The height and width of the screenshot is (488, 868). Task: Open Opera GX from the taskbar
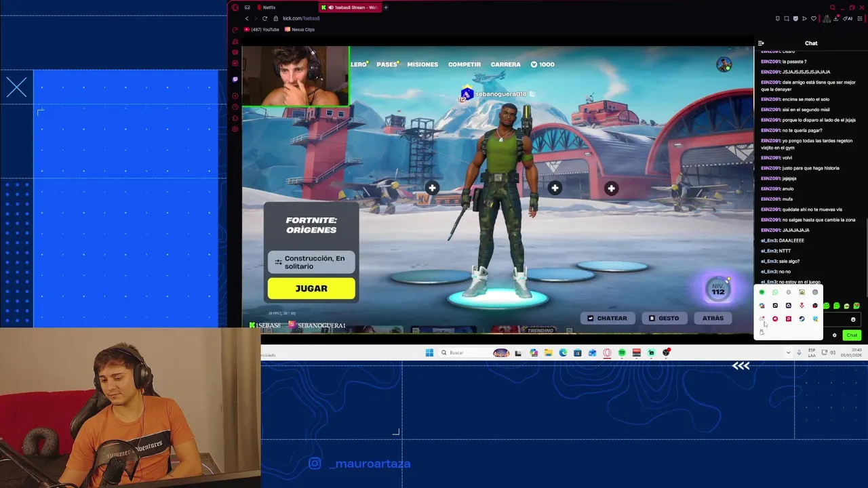click(607, 352)
